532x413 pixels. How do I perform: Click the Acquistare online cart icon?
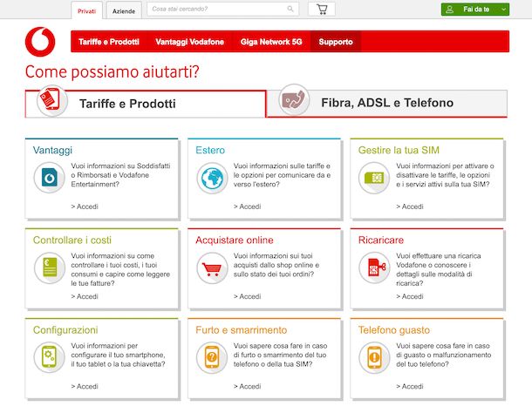click(x=212, y=268)
